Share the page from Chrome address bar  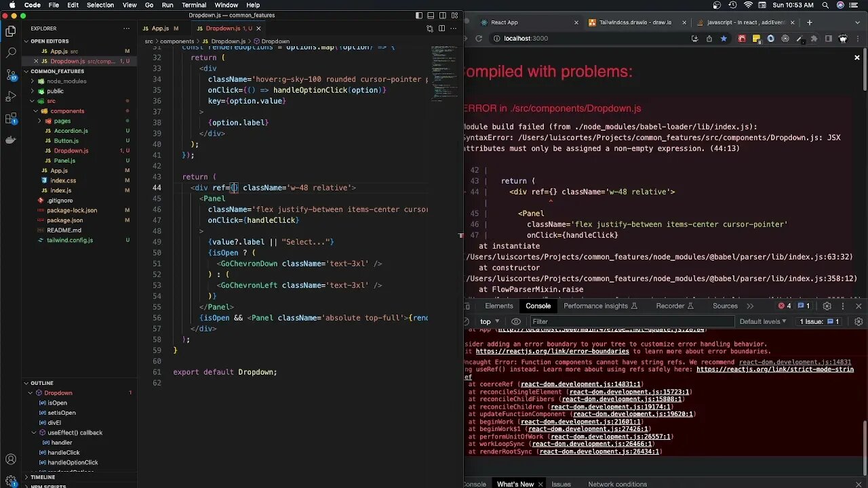[709, 39]
